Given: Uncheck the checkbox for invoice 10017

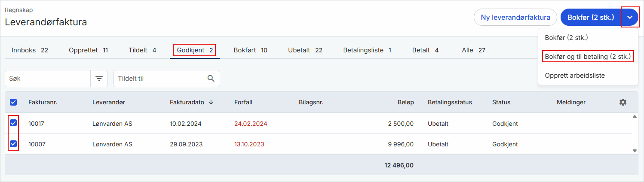Looking at the screenshot, I should coord(13,123).
